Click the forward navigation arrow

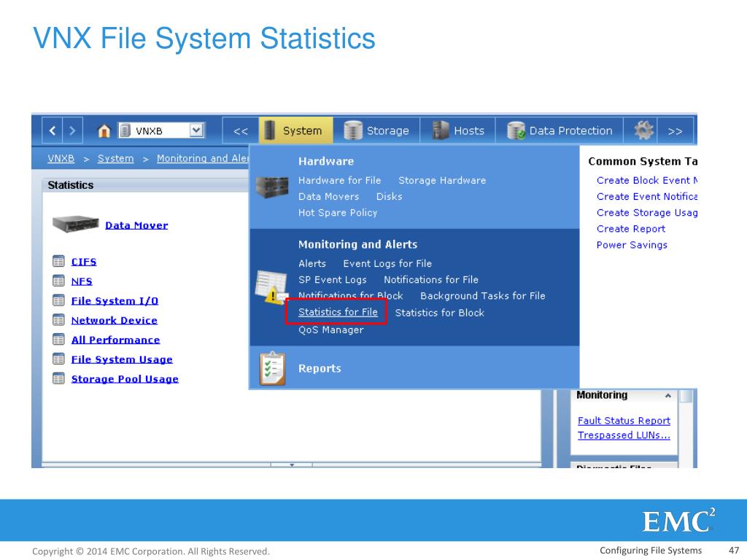click(x=72, y=131)
